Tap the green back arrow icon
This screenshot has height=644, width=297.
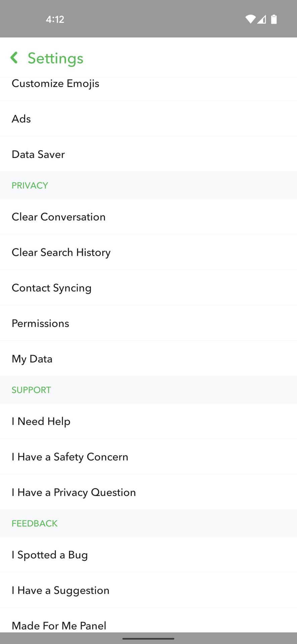pyautogui.click(x=14, y=58)
